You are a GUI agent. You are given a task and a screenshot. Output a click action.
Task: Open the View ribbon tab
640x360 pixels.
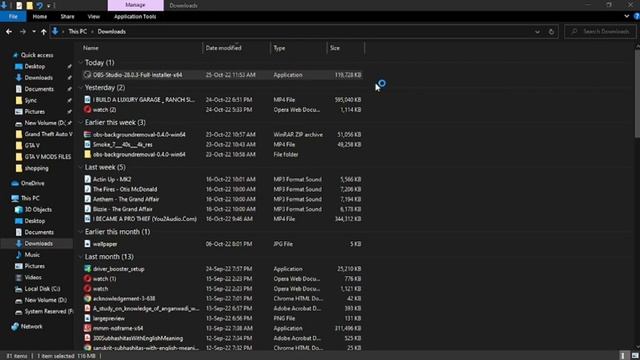pos(93,17)
